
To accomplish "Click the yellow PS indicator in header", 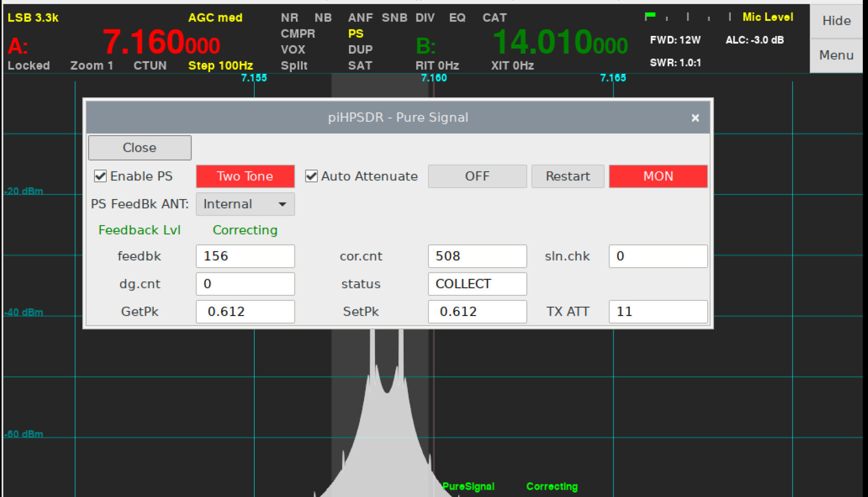I will point(356,34).
